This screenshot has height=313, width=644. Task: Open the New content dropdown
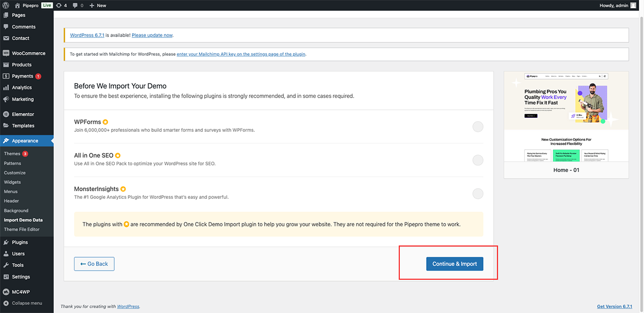click(98, 5)
